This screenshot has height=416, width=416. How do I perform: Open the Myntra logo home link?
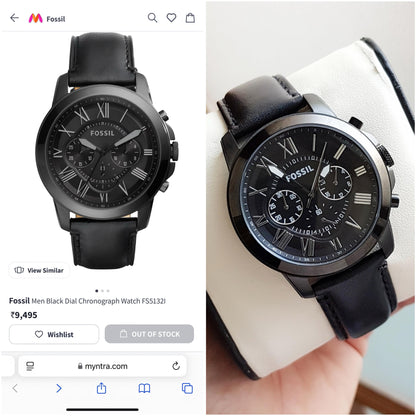36,18
